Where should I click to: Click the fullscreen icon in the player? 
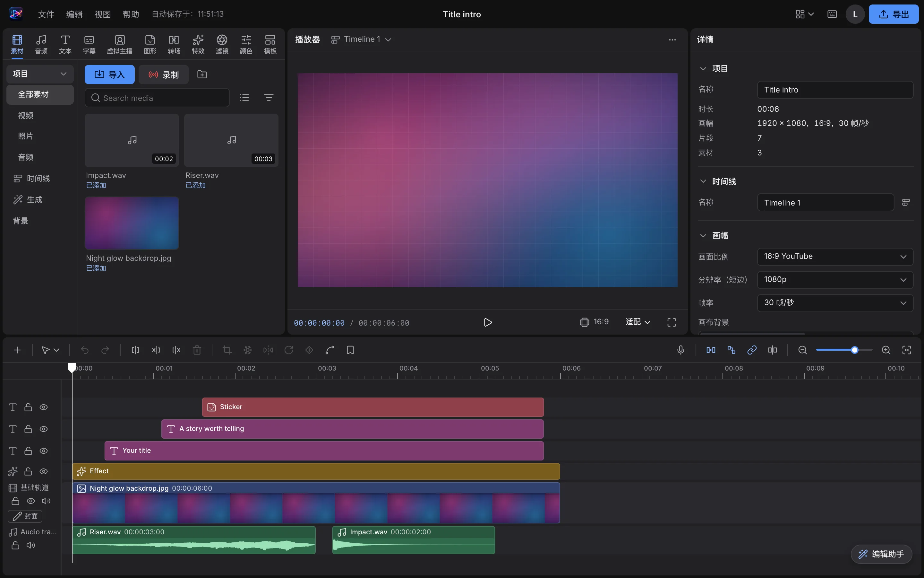[x=672, y=322]
